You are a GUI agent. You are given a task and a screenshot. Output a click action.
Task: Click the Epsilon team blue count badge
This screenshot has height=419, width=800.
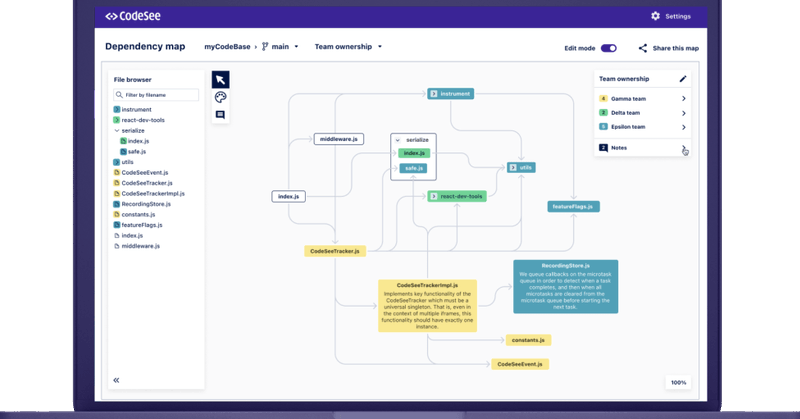point(603,127)
